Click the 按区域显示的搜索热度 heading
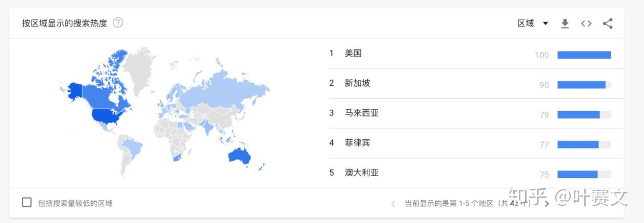This screenshot has height=223, width=644. click(x=64, y=23)
